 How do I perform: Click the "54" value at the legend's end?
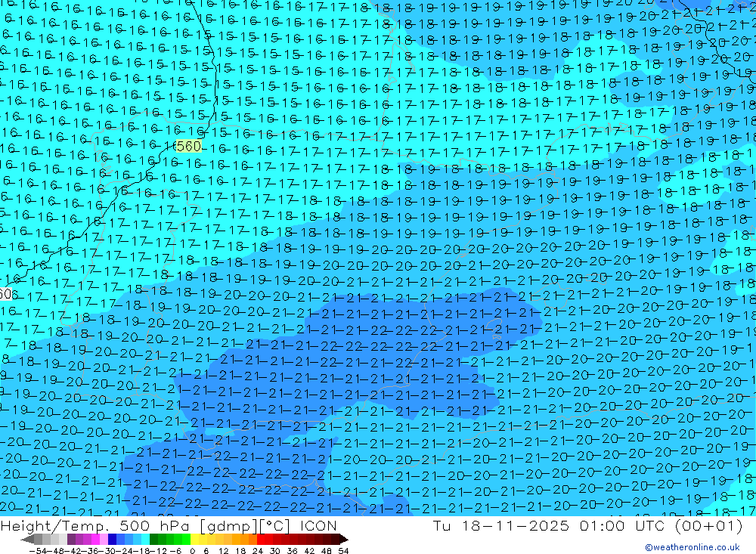pyautogui.click(x=343, y=551)
